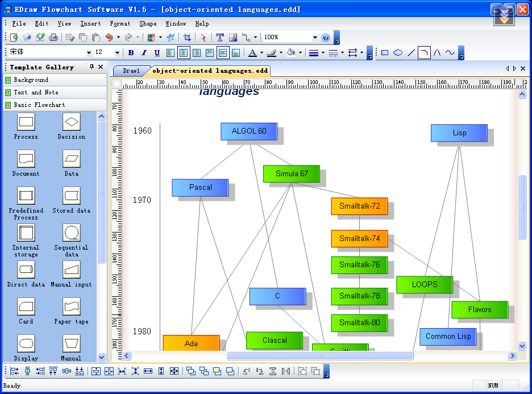Select the ALGOL 60 box
This screenshot has height=394, width=532.
pyautogui.click(x=249, y=131)
